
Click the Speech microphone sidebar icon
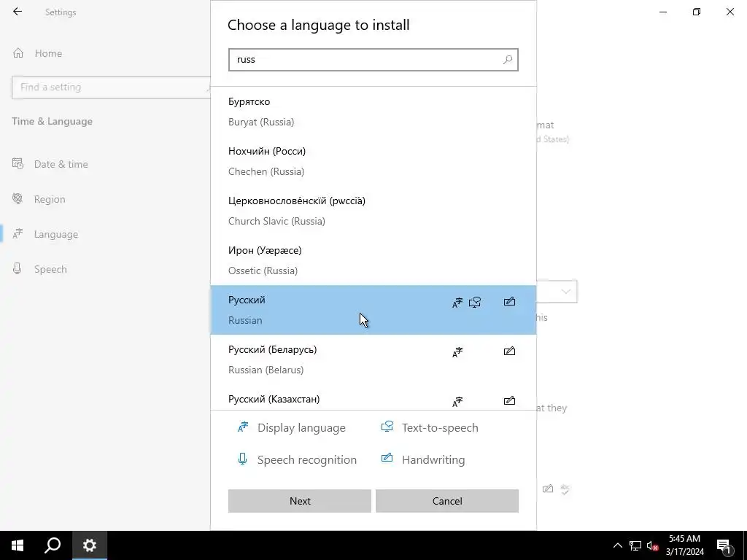tap(18, 268)
